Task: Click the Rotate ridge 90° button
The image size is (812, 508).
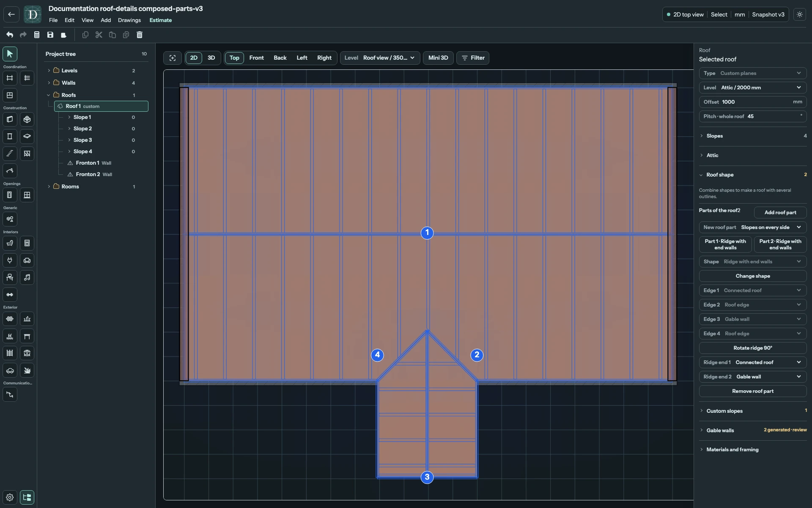Action: tap(753, 348)
